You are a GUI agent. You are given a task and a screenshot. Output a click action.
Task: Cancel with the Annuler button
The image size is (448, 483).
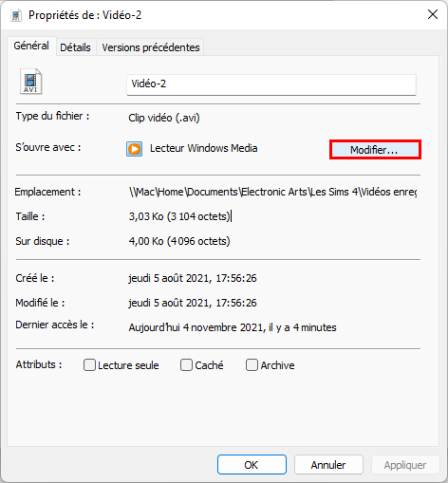tap(328, 465)
